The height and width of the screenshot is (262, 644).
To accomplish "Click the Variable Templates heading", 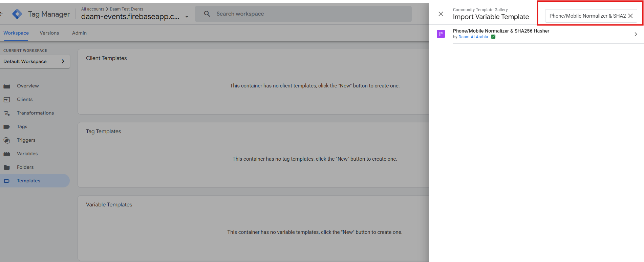I will pyautogui.click(x=109, y=205).
